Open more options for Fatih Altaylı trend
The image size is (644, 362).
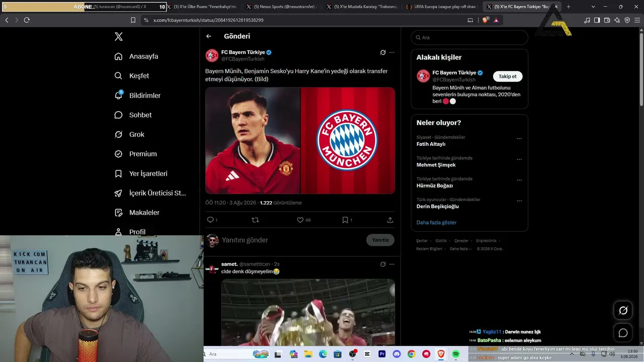pos(519,139)
